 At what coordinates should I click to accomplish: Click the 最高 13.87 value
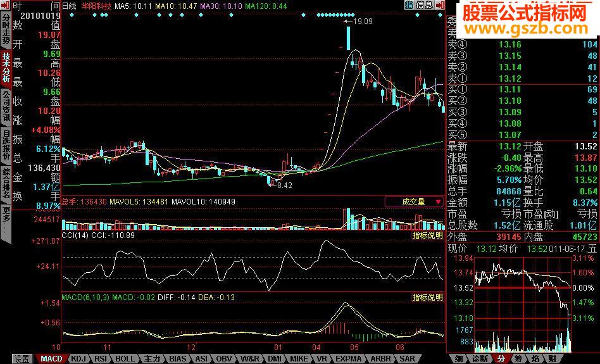[586, 158]
